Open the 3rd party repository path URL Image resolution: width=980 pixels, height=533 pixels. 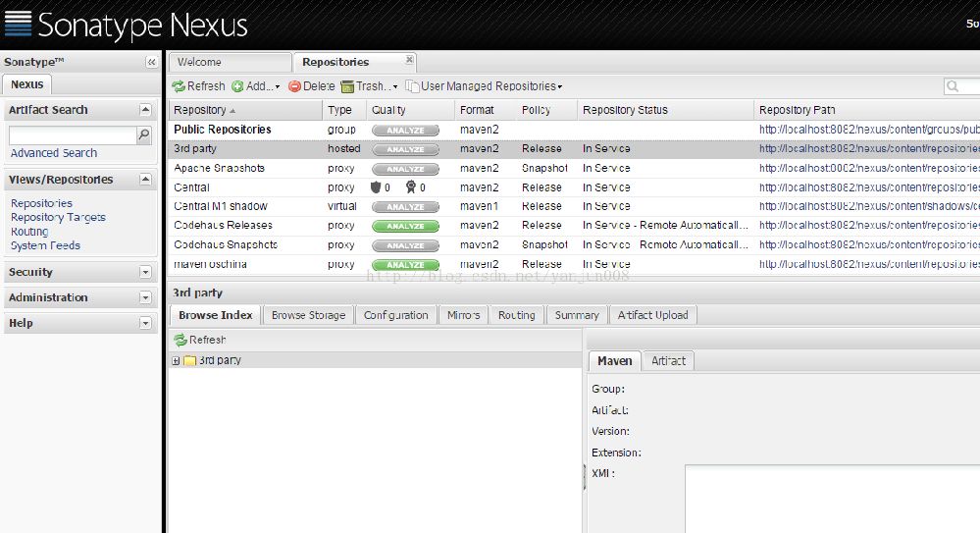[x=869, y=149]
